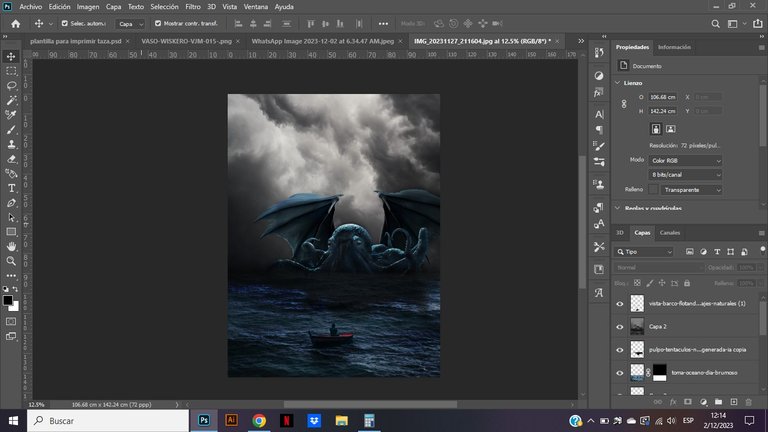This screenshot has height=432, width=768.
Task: Open the Selección menu
Action: pos(164,7)
